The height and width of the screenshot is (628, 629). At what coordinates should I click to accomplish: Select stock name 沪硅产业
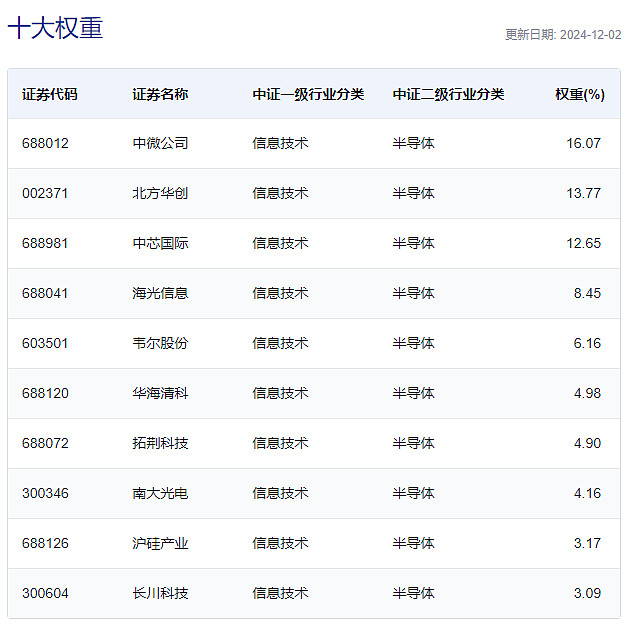tap(160, 543)
